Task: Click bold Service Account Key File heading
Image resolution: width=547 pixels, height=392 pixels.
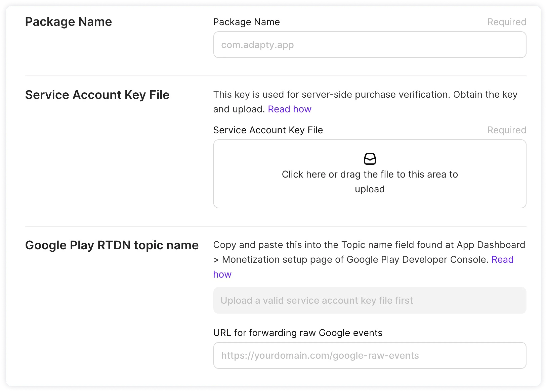Action: [97, 95]
